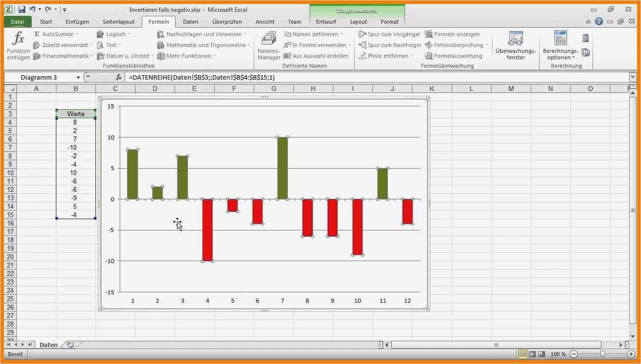641x364 pixels.
Task: Click into the formula bar with DATENREIHE formula
Action: 377,77
